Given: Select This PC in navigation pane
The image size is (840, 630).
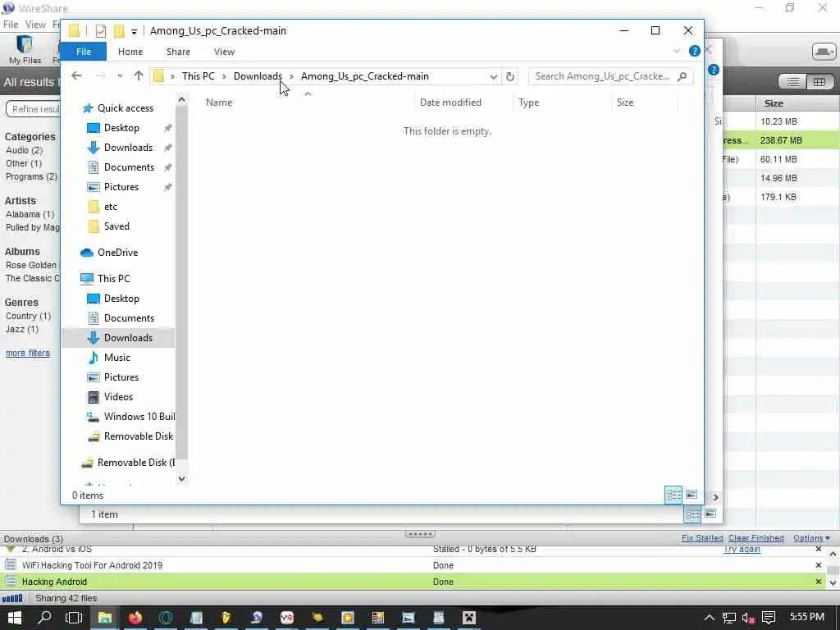Looking at the screenshot, I should pyautogui.click(x=113, y=279).
